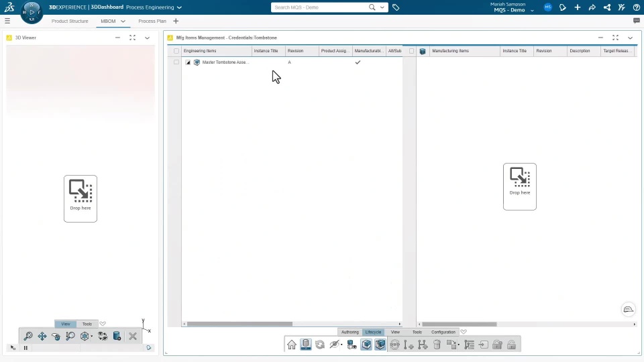Click the trash delete icon

tap(437, 345)
